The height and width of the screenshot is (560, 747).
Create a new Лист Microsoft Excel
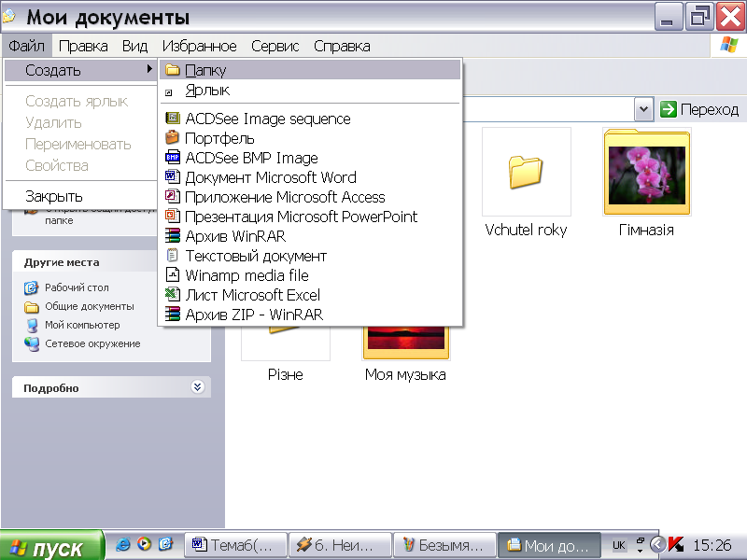click(311, 295)
